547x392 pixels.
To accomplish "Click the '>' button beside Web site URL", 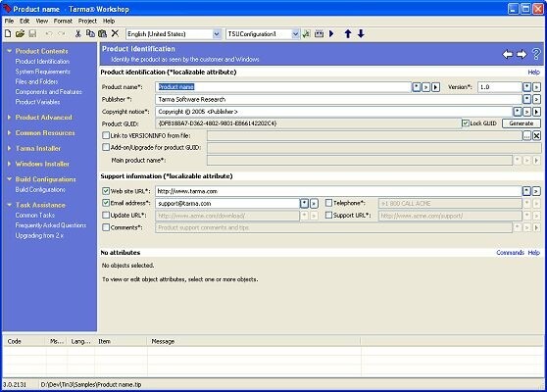I will [536, 191].
